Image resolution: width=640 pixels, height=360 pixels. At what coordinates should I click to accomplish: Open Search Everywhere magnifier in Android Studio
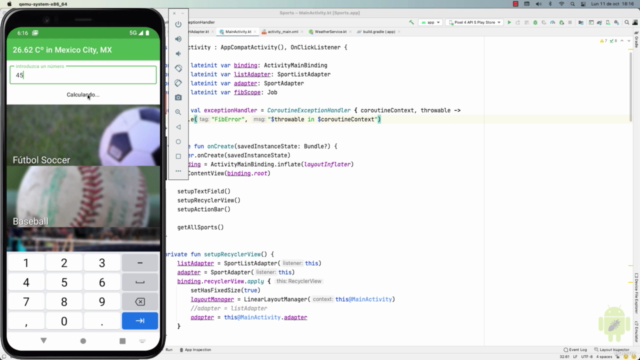[x=627, y=22]
